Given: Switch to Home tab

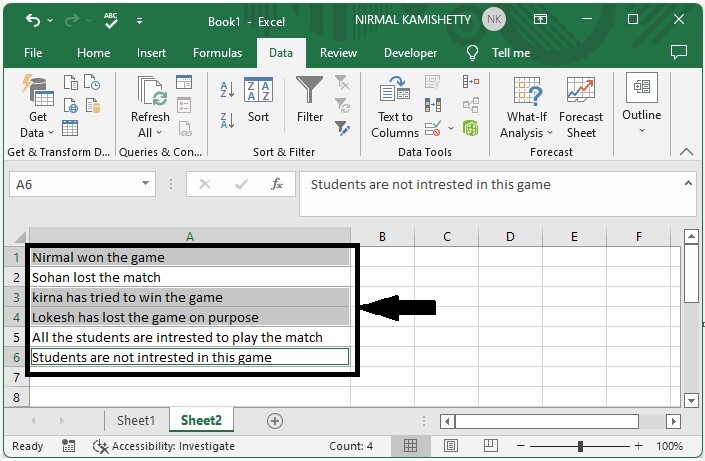Looking at the screenshot, I should [x=94, y=53].
